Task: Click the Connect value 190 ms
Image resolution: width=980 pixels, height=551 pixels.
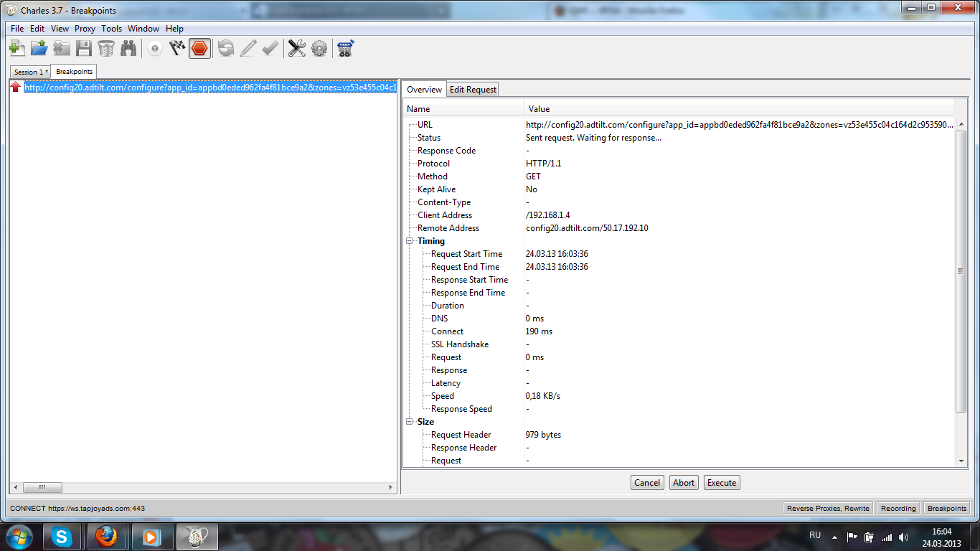Action: coord(539,331)
